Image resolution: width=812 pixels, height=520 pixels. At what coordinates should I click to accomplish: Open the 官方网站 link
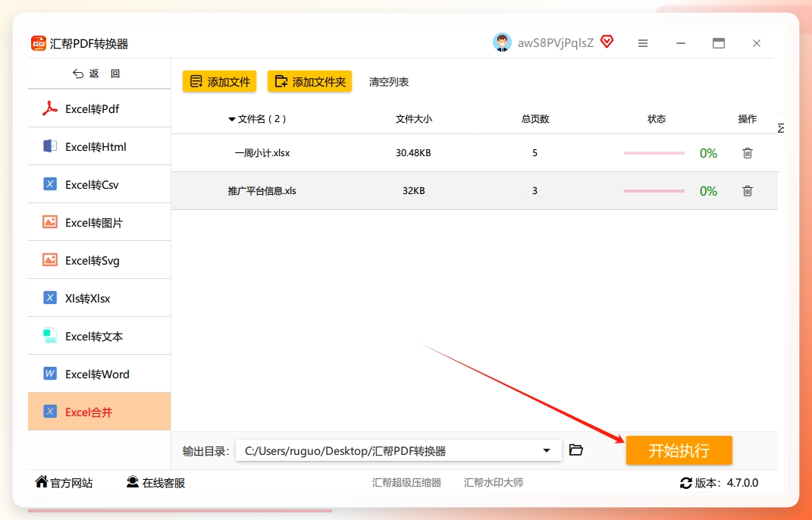coord(64,483)
